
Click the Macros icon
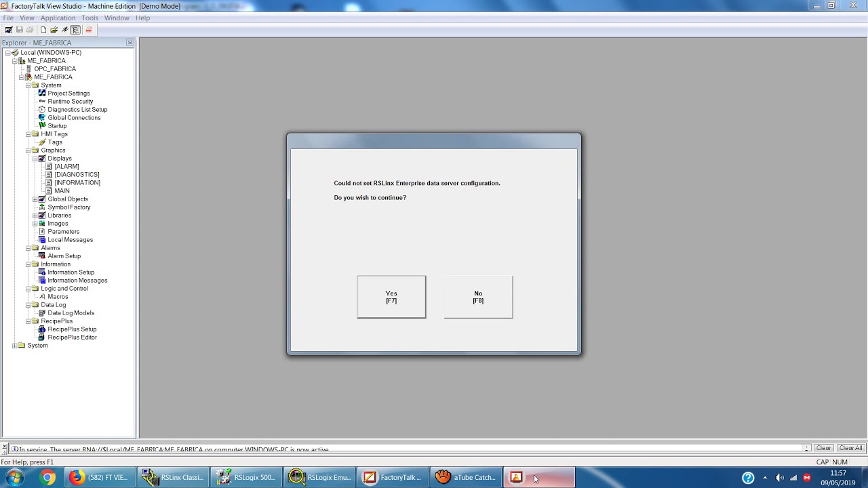tap(42, 297)
